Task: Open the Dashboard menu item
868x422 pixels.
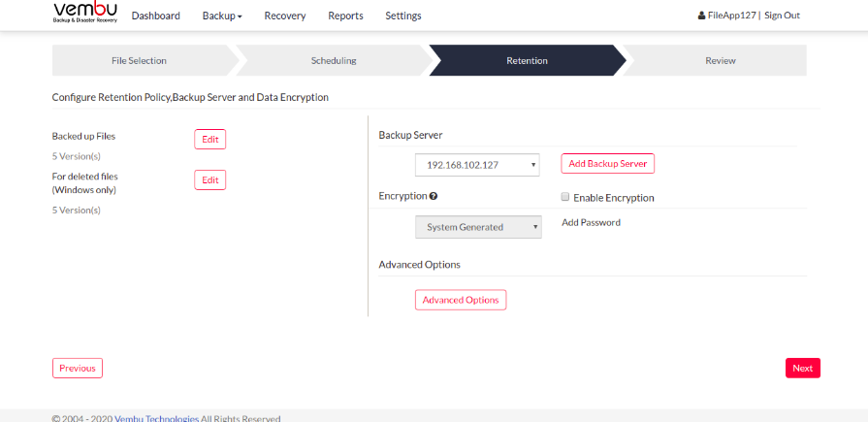Action: 155,16
